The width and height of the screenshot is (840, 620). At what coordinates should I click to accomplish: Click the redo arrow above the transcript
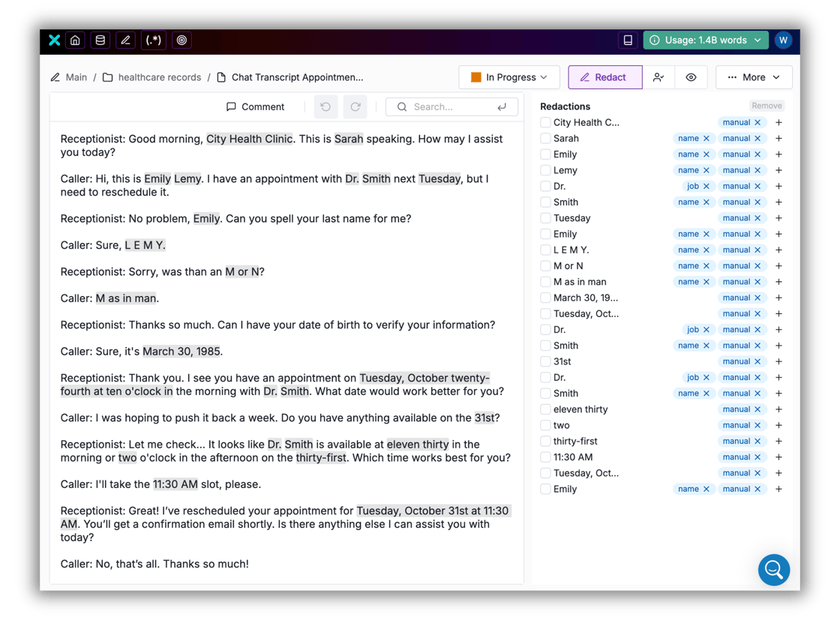(355, 106)
